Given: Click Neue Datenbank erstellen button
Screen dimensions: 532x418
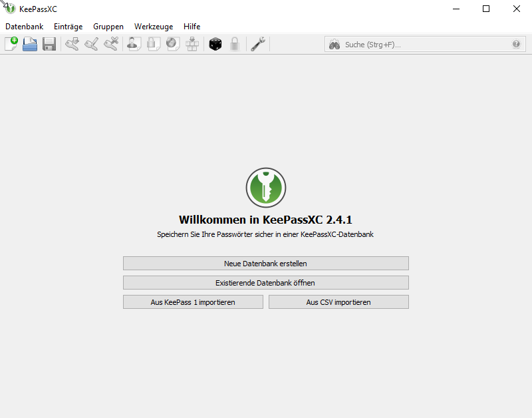Looking at the screenshot, I should tap(265, 264).
